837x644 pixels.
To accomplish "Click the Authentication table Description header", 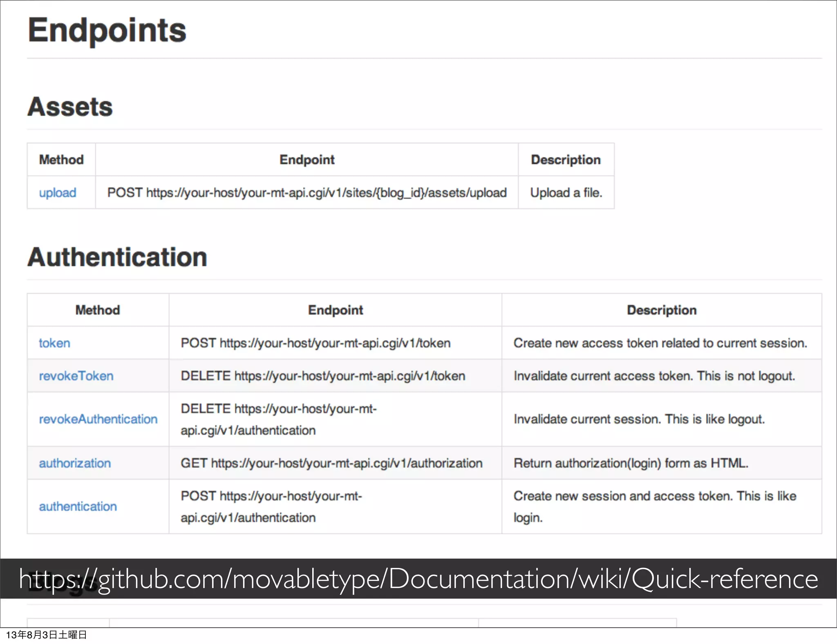I will [662, 310].
